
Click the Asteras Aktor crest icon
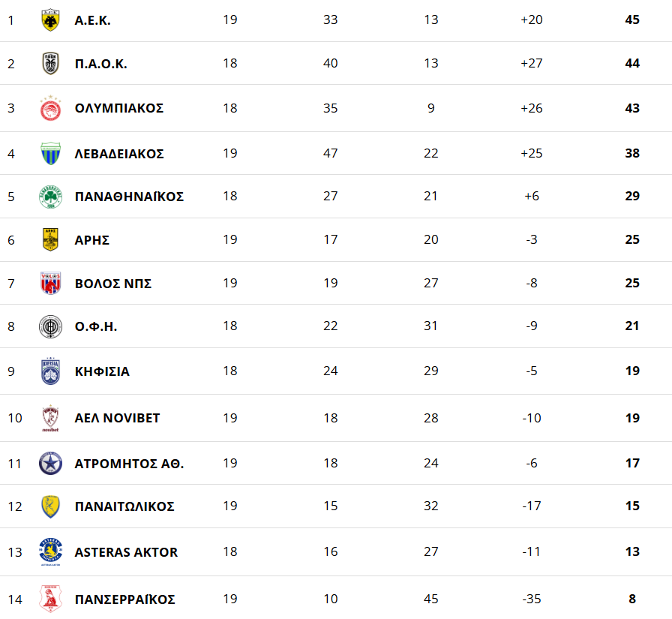click(x=50, y=552)
